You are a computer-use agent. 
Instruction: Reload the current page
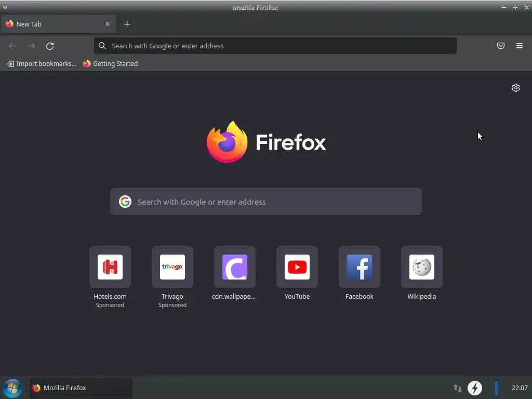click(x=50, y=46)
